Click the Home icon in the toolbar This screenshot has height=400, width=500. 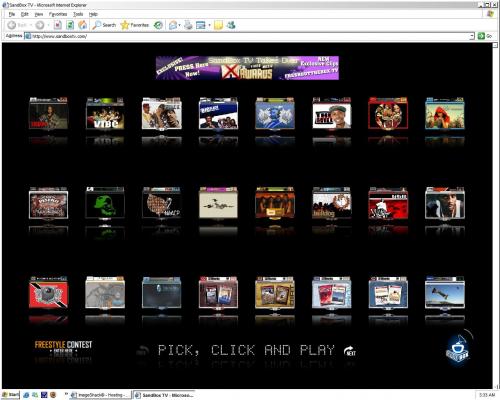point(82,25)
